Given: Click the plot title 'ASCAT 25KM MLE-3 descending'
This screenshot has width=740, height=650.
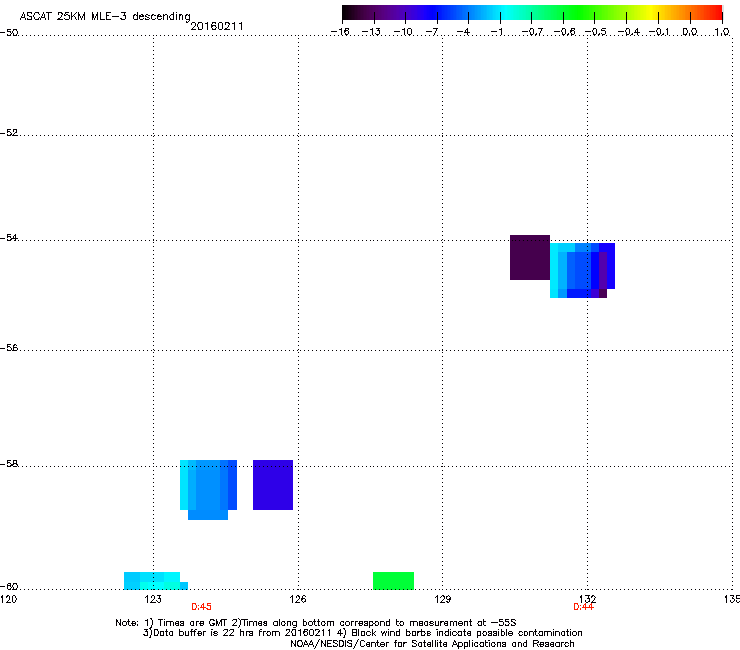Looking at the screenshot, I should click(x=105, y=17).
